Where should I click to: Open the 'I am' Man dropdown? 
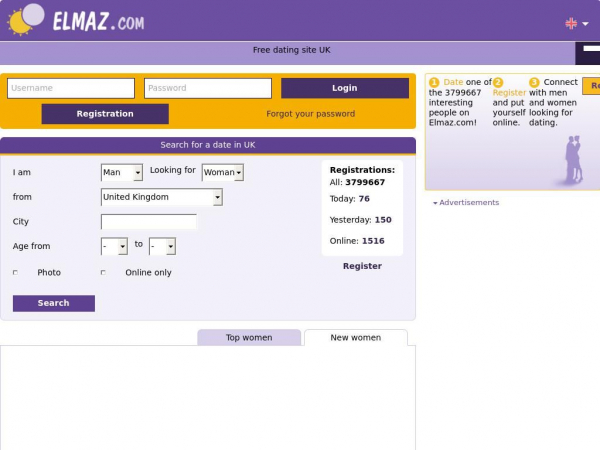pos(122,172)
